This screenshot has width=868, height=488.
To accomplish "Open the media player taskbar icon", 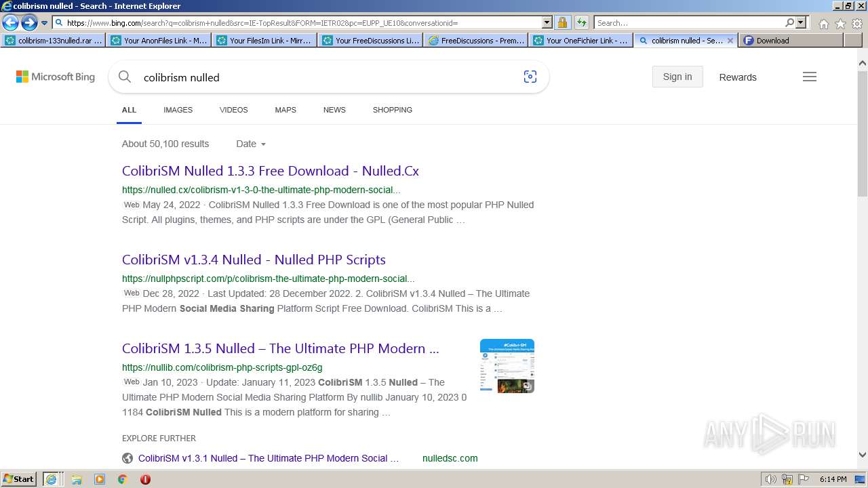I will pos(100,479).
